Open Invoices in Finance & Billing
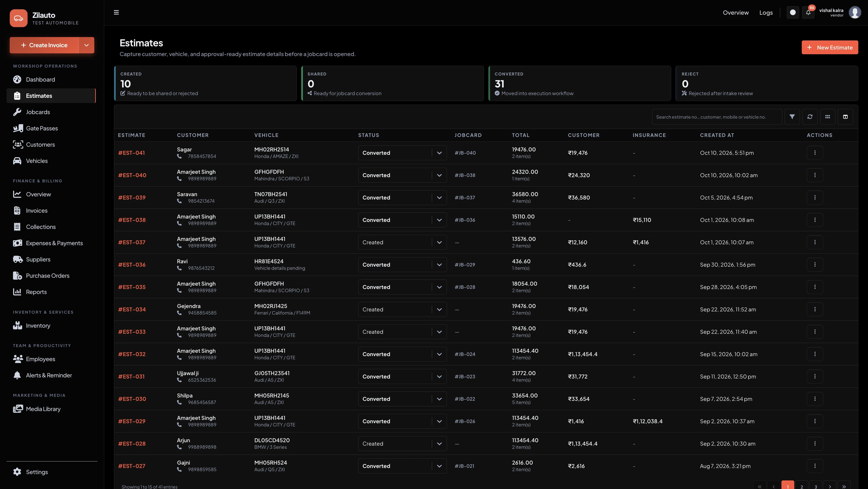This screenshot has width=868, height=489. 51,210
